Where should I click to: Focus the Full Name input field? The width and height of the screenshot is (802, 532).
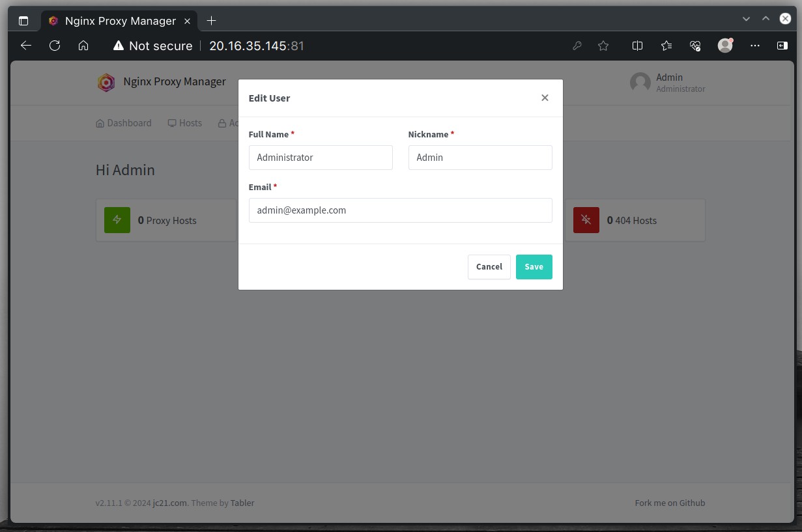[321, 158]
